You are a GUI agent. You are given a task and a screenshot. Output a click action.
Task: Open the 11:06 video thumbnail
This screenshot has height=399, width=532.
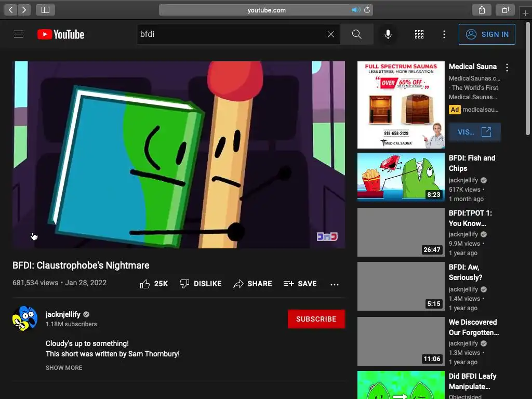[401, 341]
